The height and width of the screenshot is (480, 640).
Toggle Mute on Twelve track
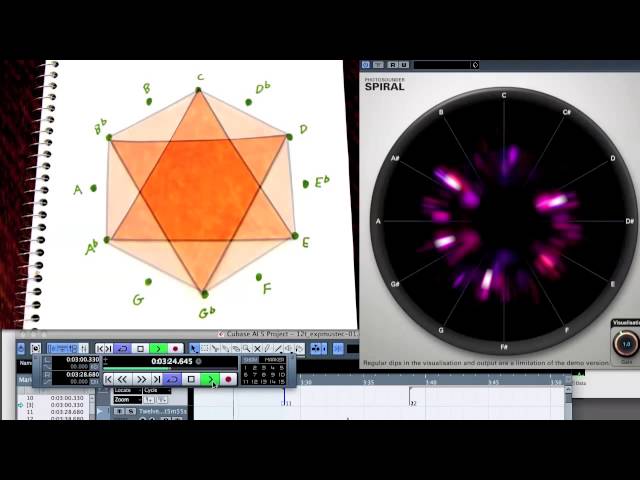click(x=119, y=411)
